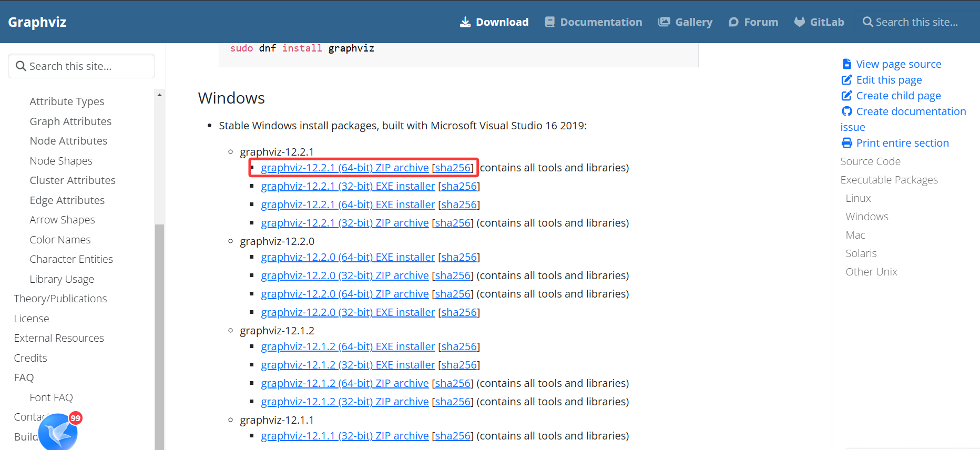Open the Gallery menu item

point(685,22)
